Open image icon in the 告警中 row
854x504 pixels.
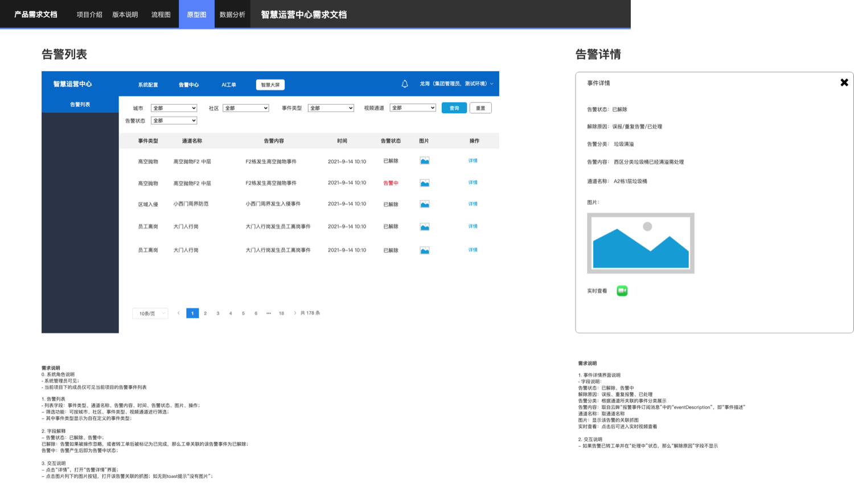[425, 183]
